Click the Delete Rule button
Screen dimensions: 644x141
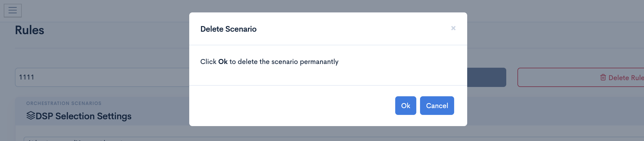[581, 77]
